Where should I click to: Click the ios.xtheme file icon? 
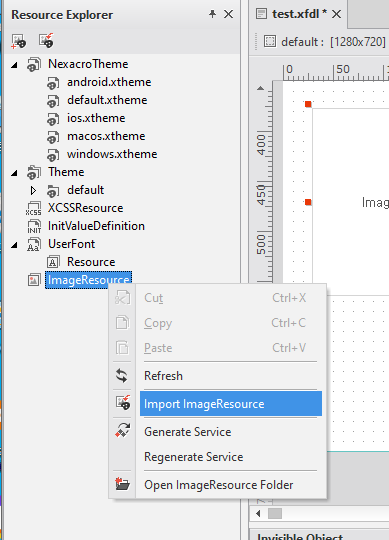(x=53, y=118)
